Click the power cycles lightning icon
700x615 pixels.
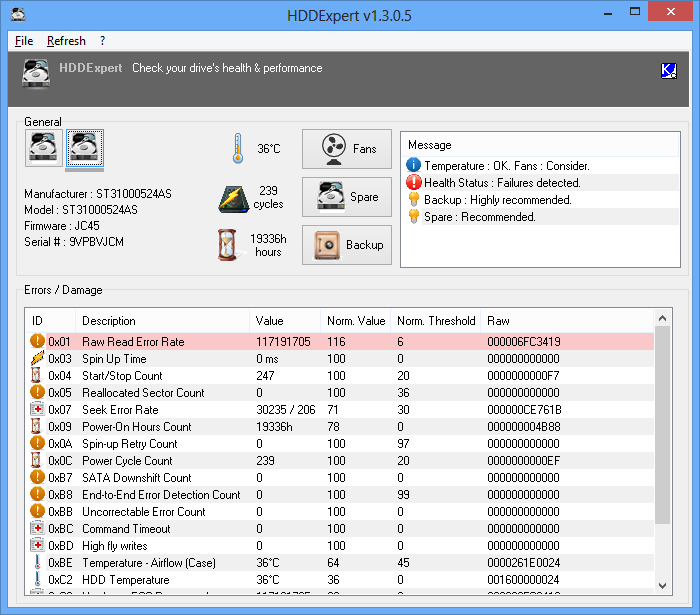tap(233, 199)
